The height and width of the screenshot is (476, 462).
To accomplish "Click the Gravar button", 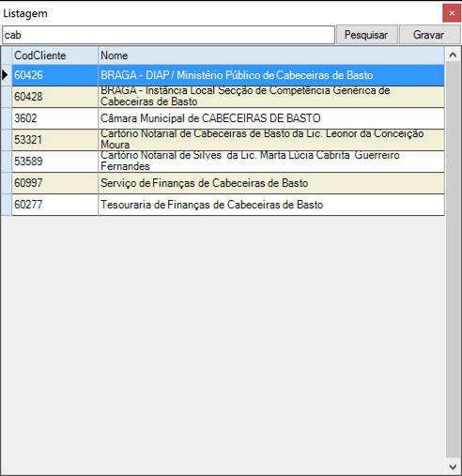I will (429, 35).
